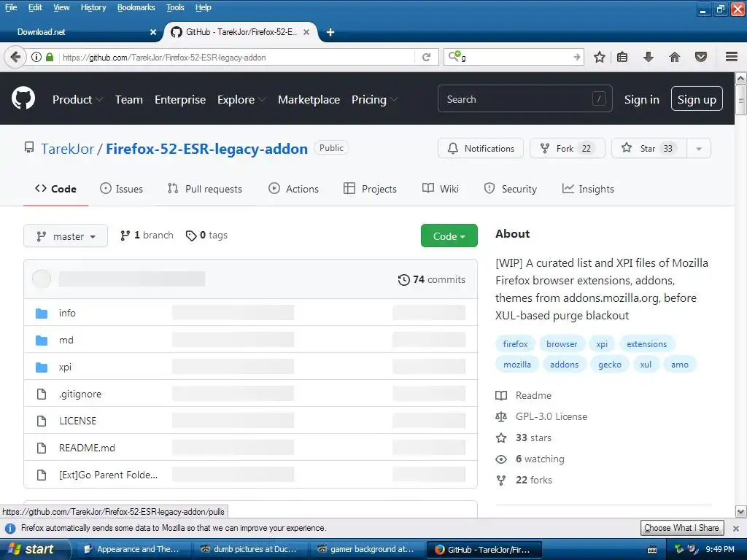
Task: Click the vertical scrollbar down arrow
Action: (x=741, y=512)
